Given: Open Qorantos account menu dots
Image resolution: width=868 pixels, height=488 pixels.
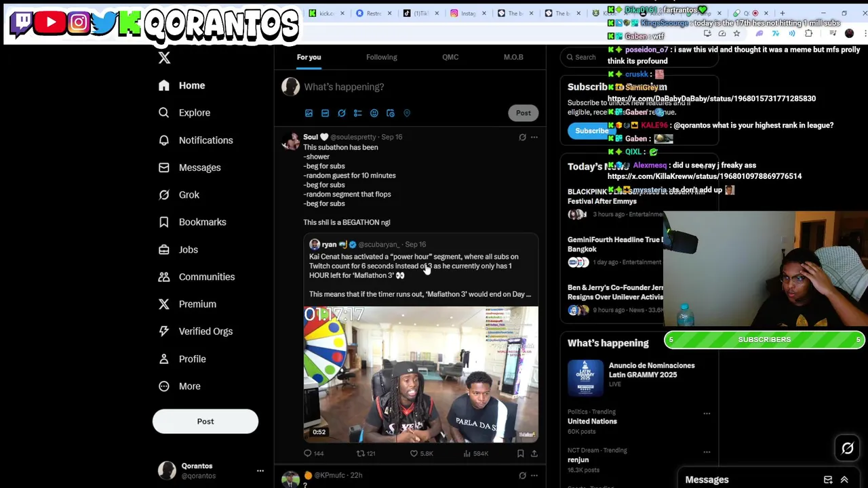Looking at the screenshot, I should point(260,470).
